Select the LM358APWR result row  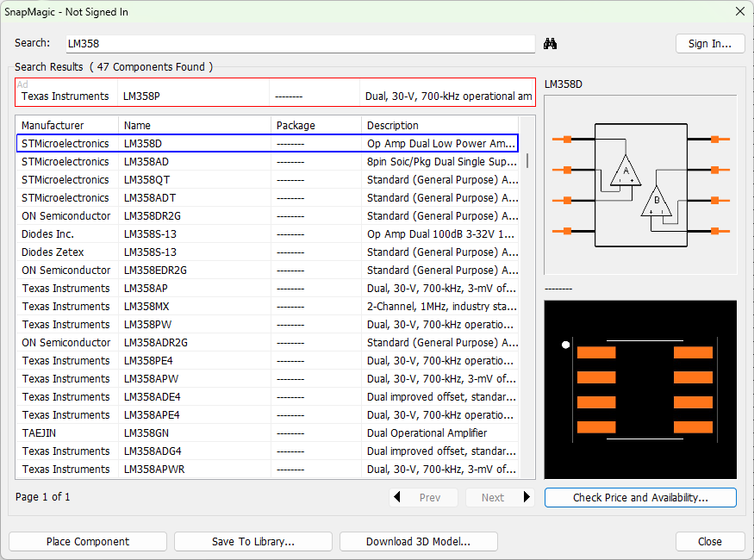click(x=267, y=470)
